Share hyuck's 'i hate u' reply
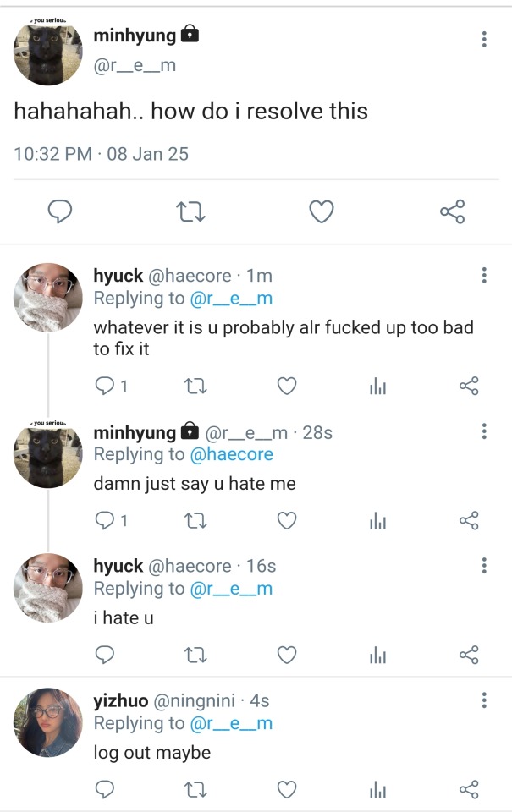The height and width of the screenshot is (812, 512). (x=469, y=655)
